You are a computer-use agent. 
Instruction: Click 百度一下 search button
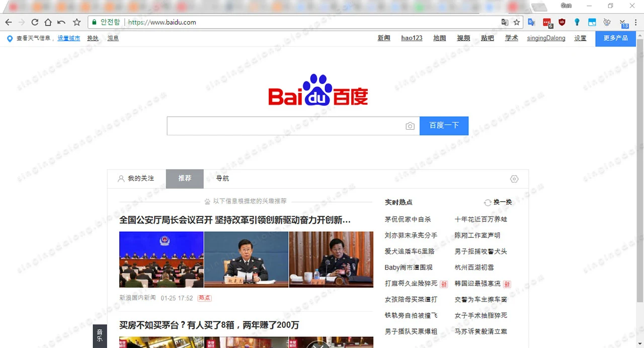(x=444, y=126)
